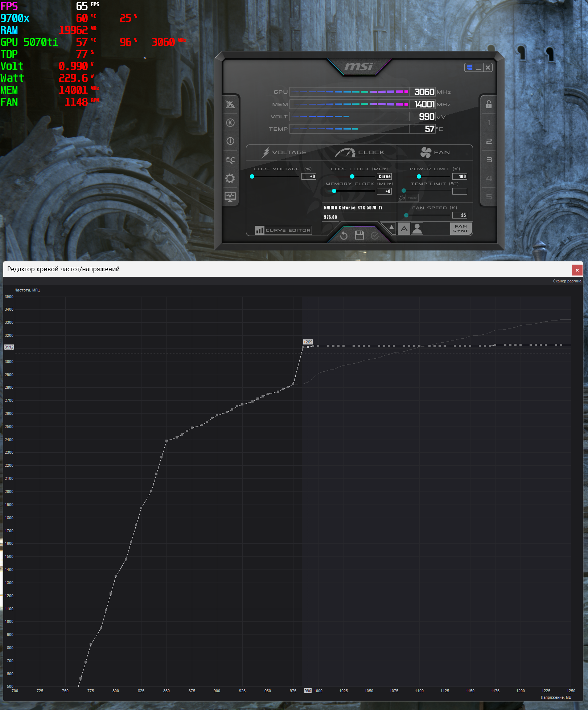Image resolution: width=588 pixels, height=710 pixels.
Task: Click the MSI dragon logo sidebar icon
Action: pos(230,105)
